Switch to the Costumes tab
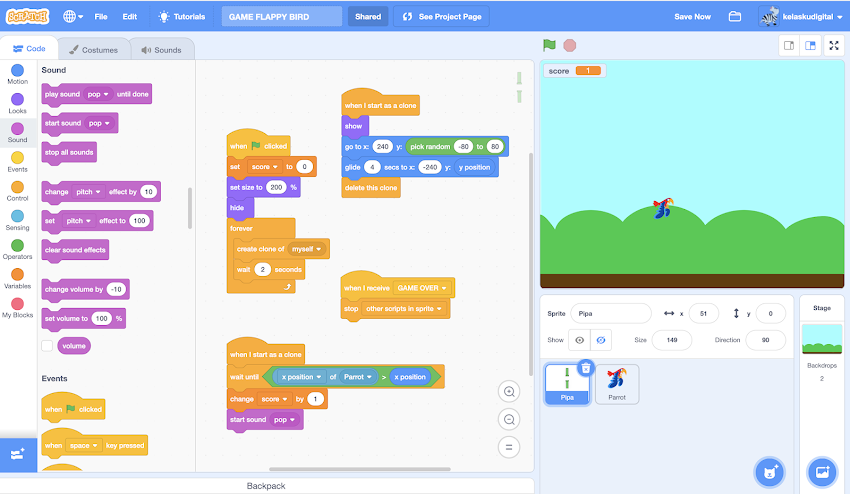This screenshot has width=850, height=494. [x=94, y=49]
